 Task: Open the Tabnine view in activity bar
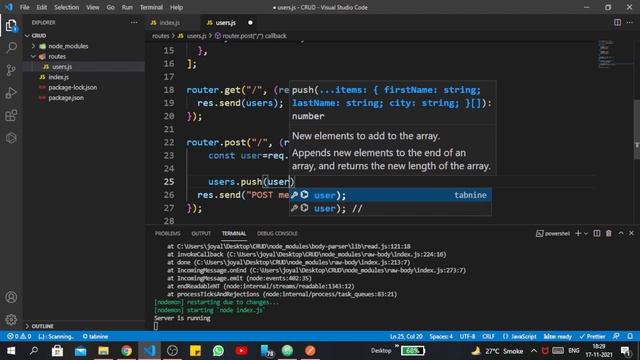point(11,138)
